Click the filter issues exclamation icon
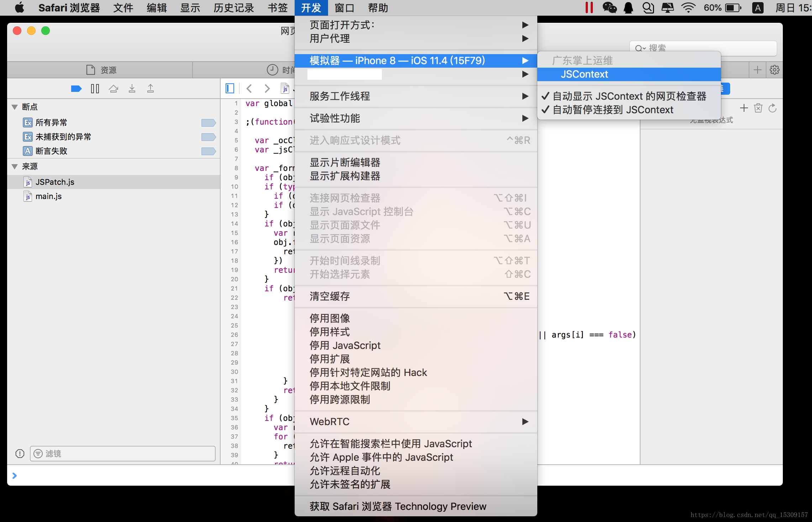This screenshot has height=522, width=812. (x=20, y=454)
